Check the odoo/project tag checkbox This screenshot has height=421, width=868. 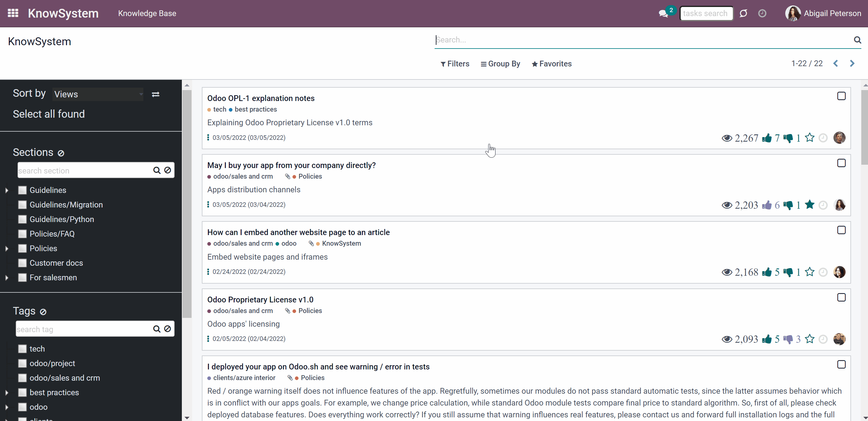pos(22,363)
